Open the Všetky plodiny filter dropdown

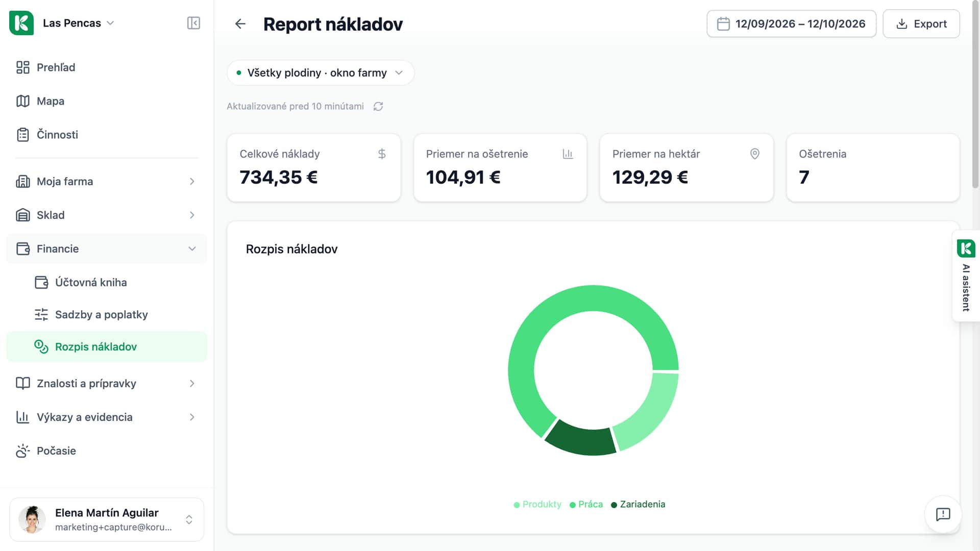click(321, 73)
